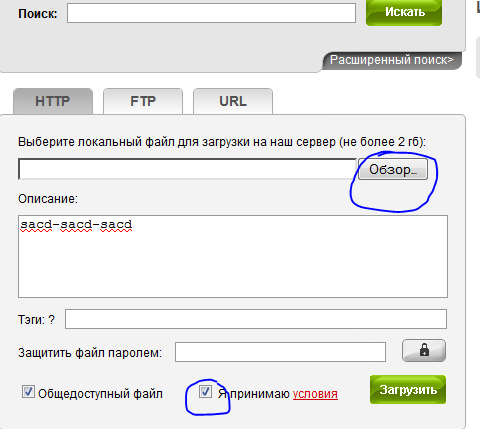Click the password protection input field

pyautogui.click(x=280, y=352)
